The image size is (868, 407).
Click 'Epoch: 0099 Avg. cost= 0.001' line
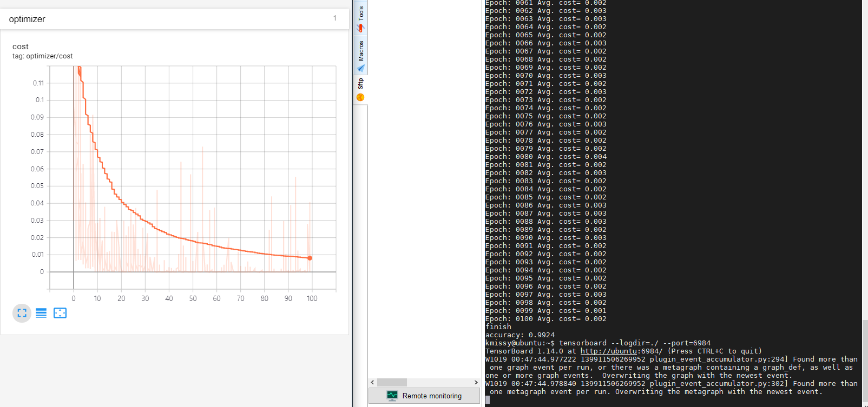pos(546,310)
